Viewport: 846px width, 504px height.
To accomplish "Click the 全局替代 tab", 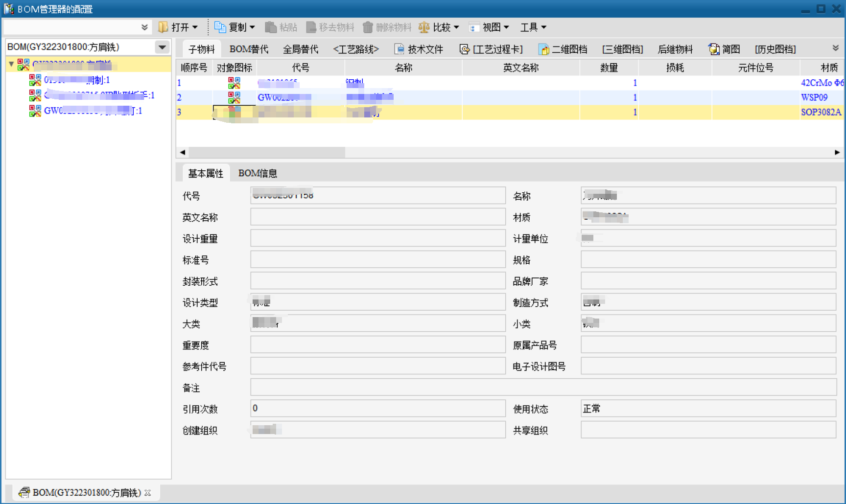I will tap(300, 49).
